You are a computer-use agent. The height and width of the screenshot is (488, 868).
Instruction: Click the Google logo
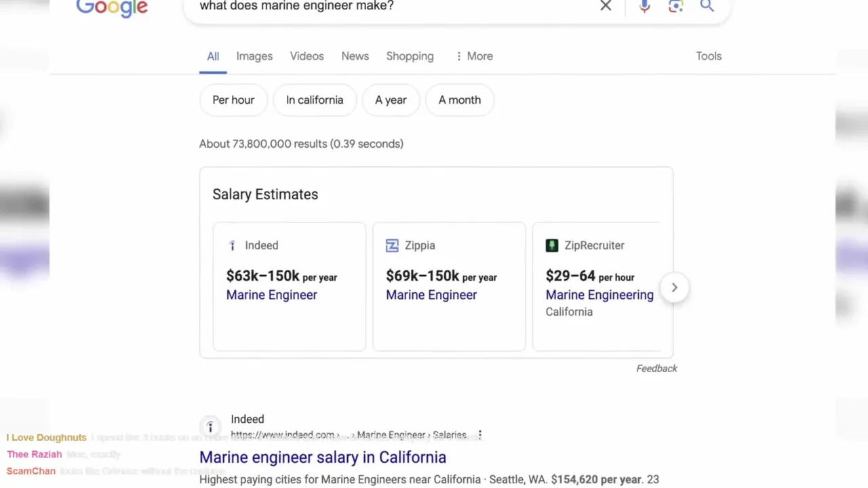click(112, 8)
